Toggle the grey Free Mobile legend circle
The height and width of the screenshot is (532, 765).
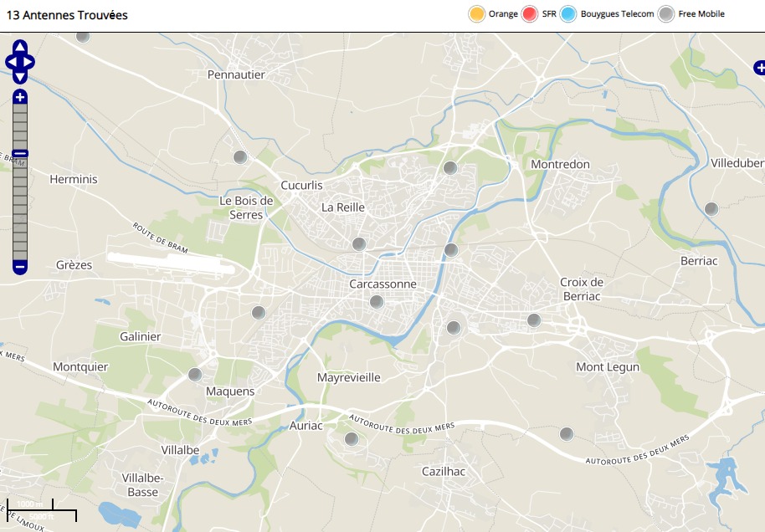(666, 14)
